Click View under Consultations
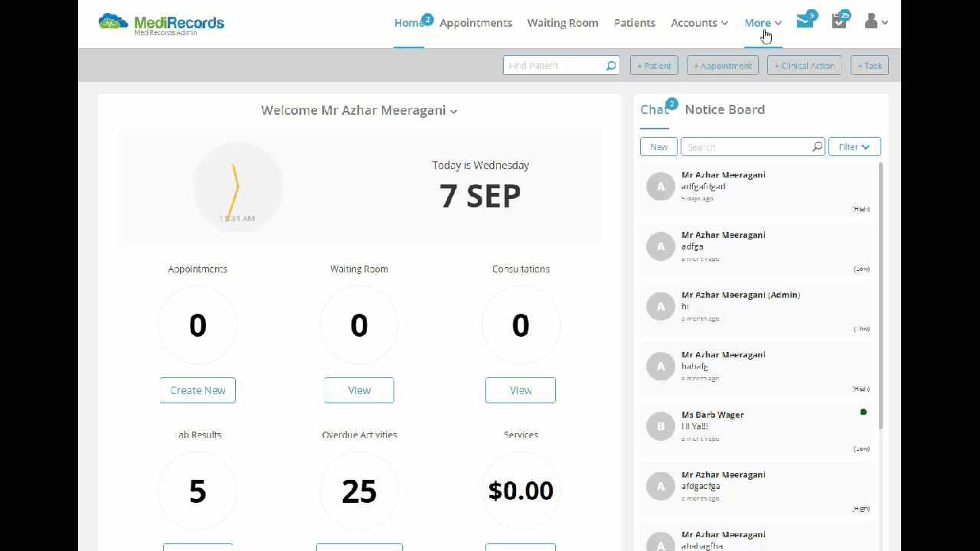The image size is (980, 551). 521,390
